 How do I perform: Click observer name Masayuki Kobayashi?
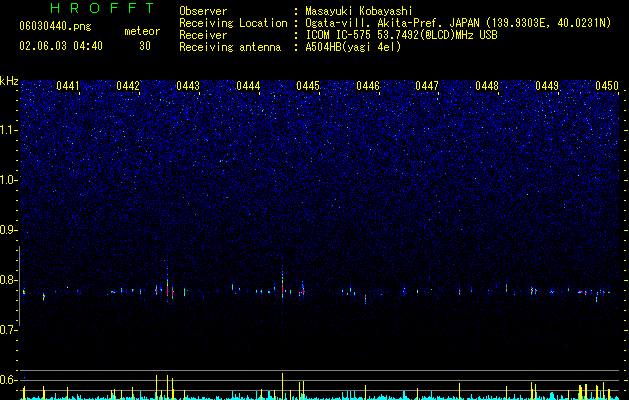pos(359,11)
